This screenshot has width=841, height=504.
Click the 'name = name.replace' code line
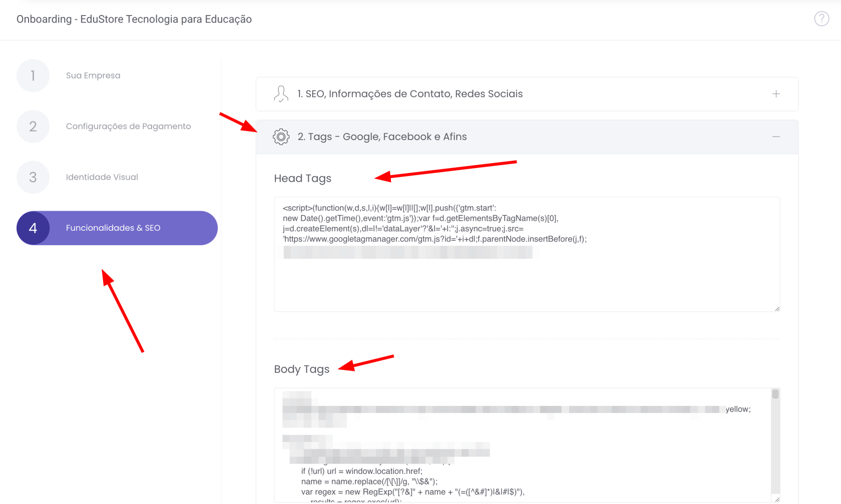(369, 481)
